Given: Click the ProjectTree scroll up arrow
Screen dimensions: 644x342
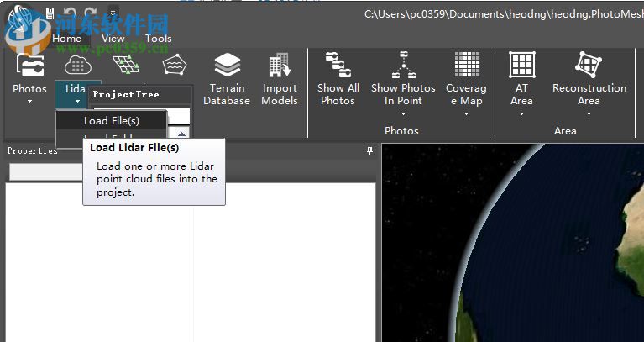Looking at the screenshot, I should (x=182, y=134).
